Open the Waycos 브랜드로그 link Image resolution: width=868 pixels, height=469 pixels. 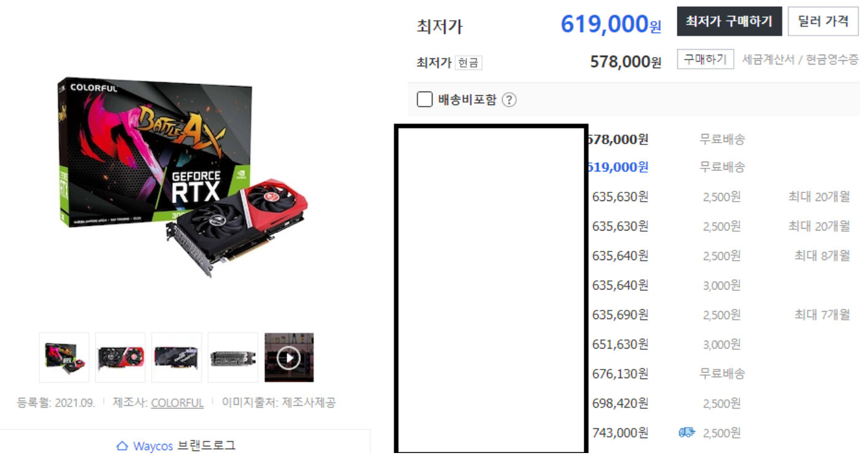[176, 446]
